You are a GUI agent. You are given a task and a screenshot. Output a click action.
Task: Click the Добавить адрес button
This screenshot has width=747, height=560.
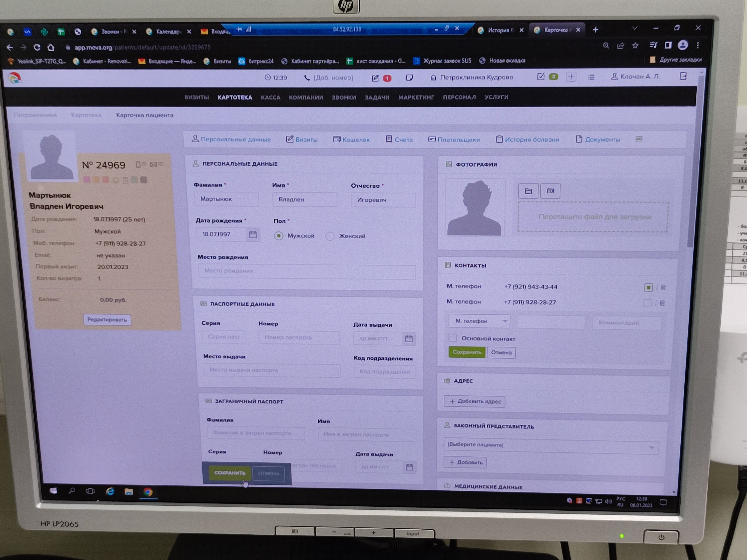(474, 401)
